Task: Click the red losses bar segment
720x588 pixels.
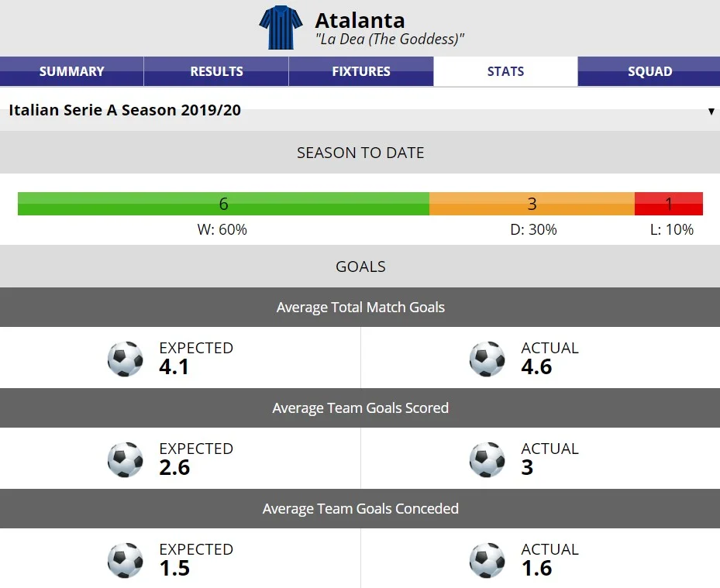Action: tap(668, 204)
